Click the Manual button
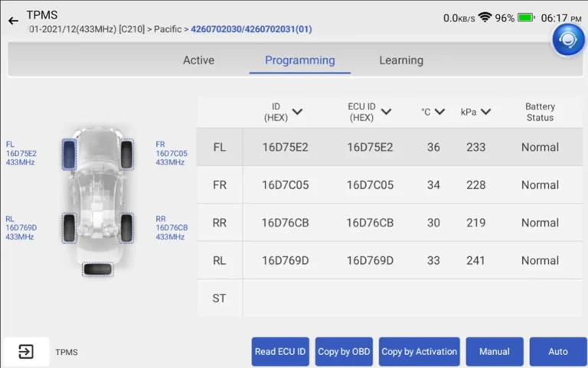This screenshot has width=588, height=368. pyautogui.click(x=495, y=351)
